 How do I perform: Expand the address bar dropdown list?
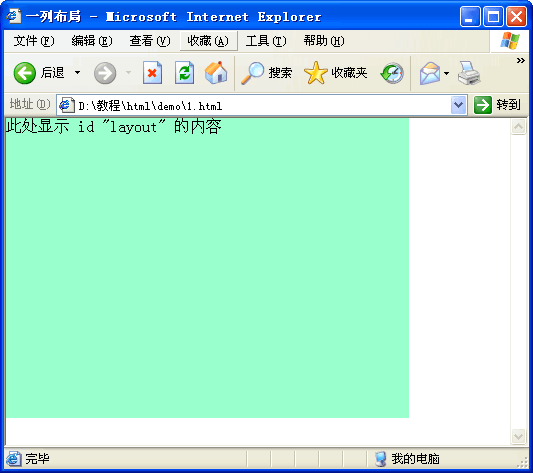(x=458, y=105)
